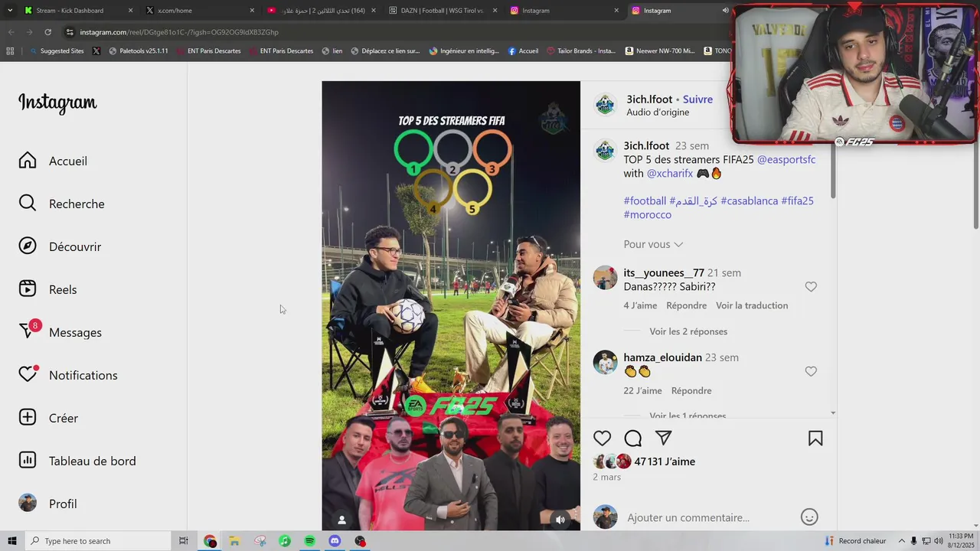Open Paletools v25.1.11 bookmark
This screenshot has width=980, height=551.
coord(138,51)
